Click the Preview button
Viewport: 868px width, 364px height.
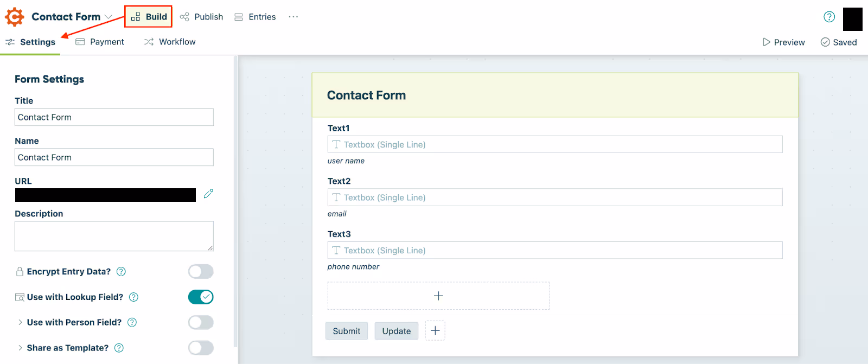(783, 42)
